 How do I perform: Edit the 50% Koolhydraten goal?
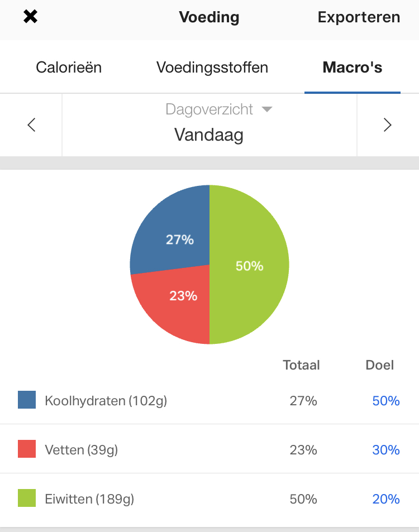tap(385, 401)
